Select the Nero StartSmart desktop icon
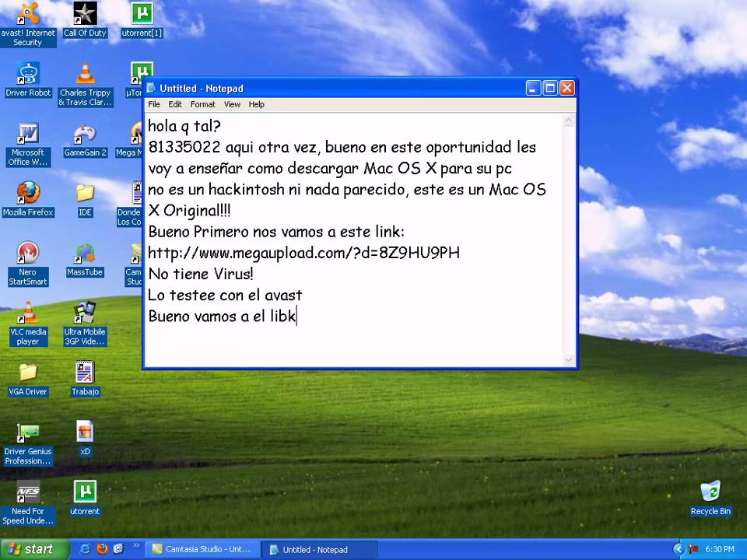The height and width of the screenshot is (560, 747). point(28,264)
